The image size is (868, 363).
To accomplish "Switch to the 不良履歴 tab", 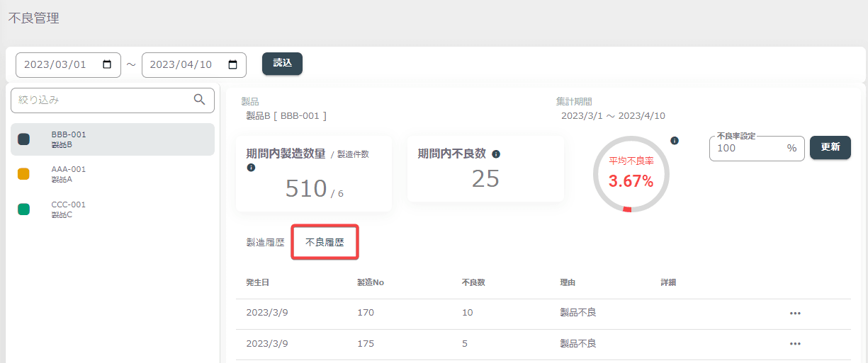I will [x=325, y=242].
